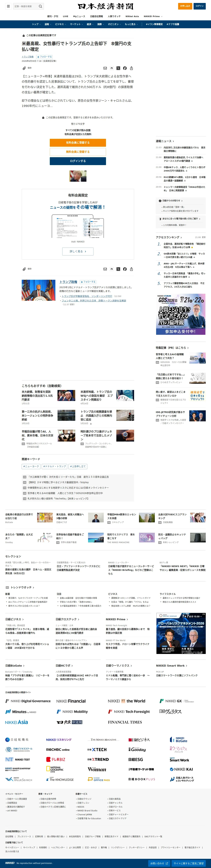Open the Trump photo beside トランプ政権 topic

(x=39, y=290)
